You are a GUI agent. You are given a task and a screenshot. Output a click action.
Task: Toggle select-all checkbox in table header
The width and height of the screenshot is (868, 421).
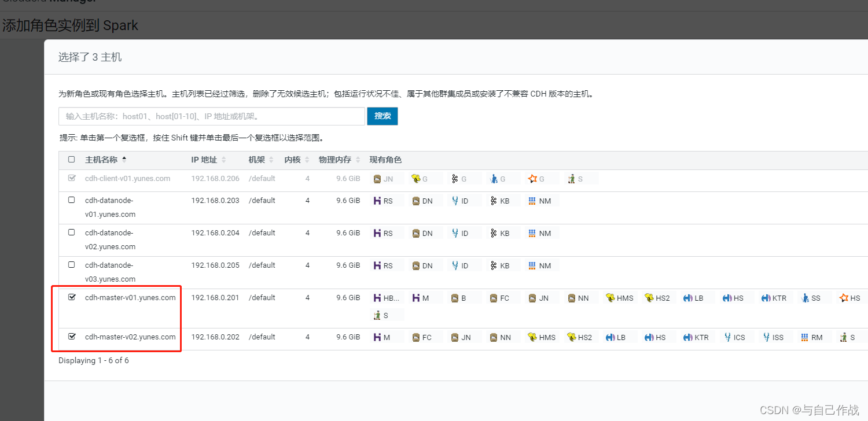click(72, 160)
